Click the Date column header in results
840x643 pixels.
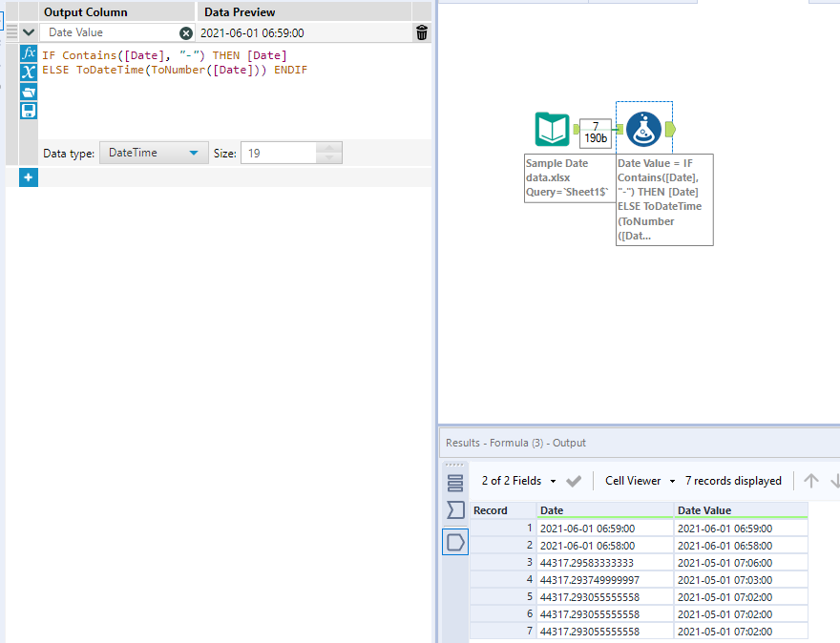[552, 510]
